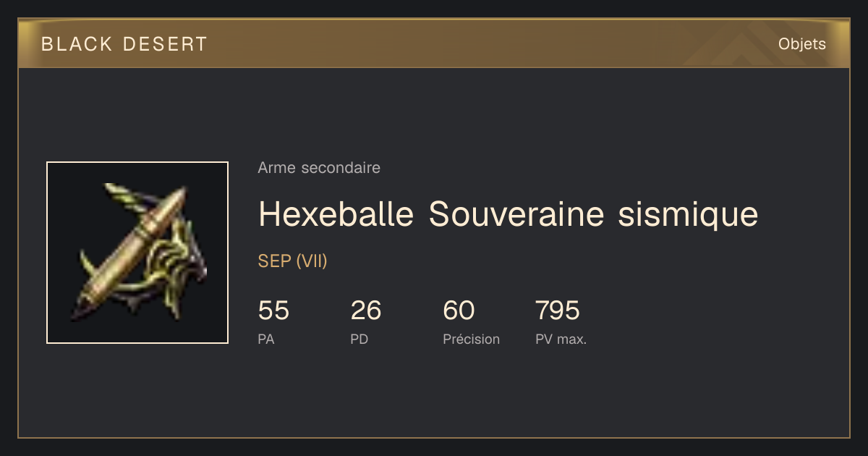Click the white border of the item thumbnail
The height and width of the screenshot is (456, 868).
coord(137,162)
